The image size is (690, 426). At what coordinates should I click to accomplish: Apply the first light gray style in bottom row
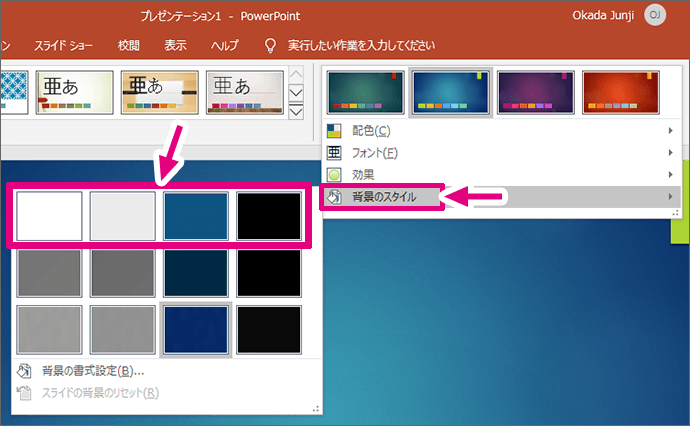(x=49, y=330)
